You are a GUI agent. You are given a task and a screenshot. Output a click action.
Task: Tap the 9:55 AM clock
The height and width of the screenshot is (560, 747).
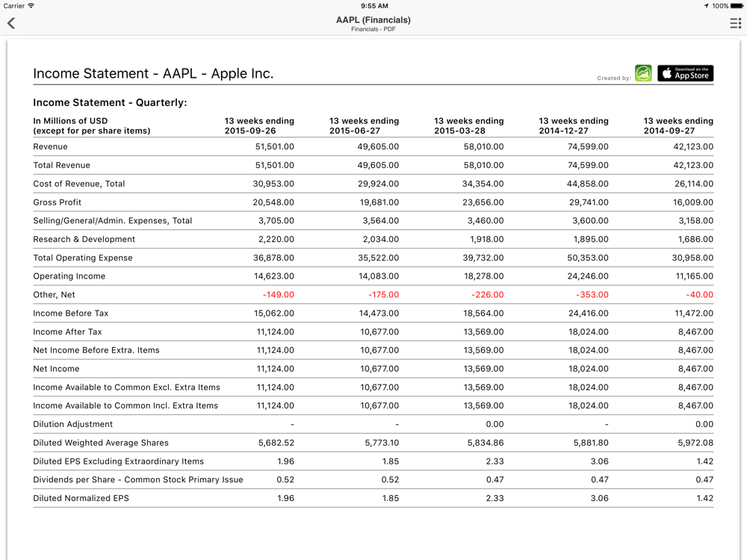point(374,6)
